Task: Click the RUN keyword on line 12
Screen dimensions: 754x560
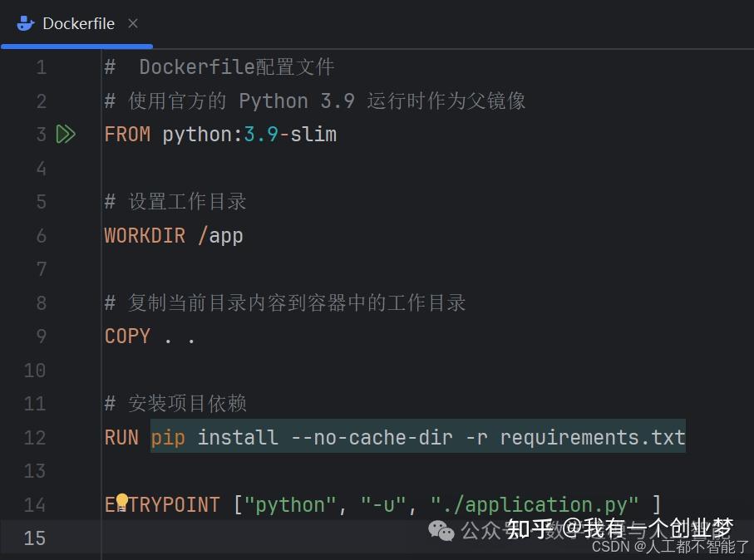Action: pyautogui.click(x=121, y=438)
